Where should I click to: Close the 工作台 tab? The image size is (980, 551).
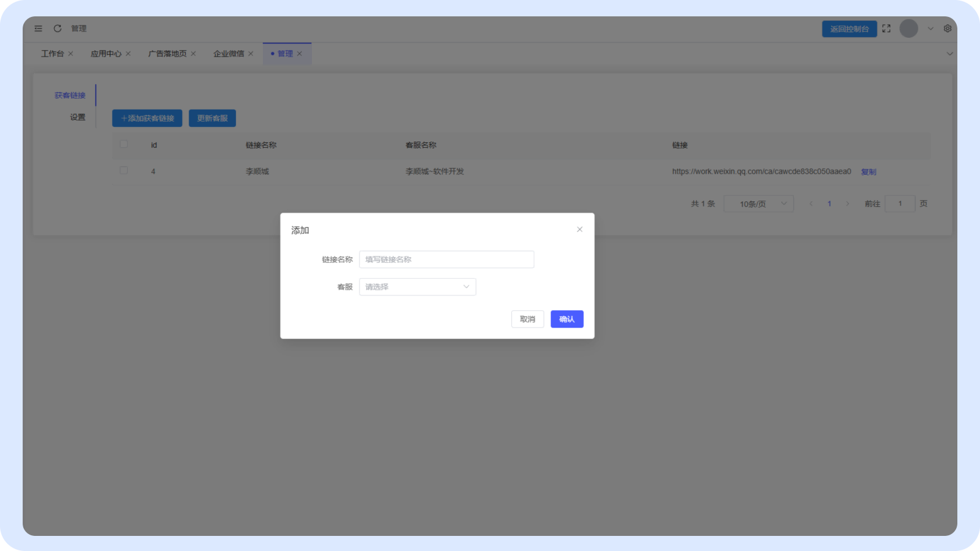pos(70,53)
